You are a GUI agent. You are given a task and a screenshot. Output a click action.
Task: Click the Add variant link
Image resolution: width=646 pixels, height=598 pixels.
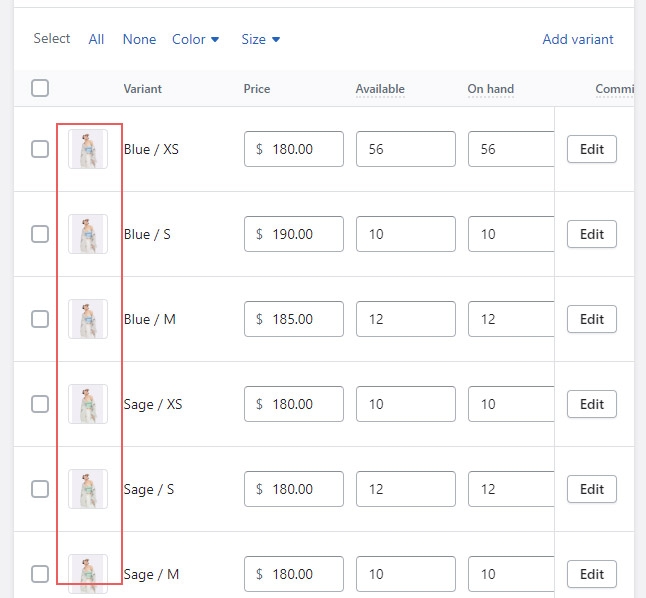coord(577,39)
